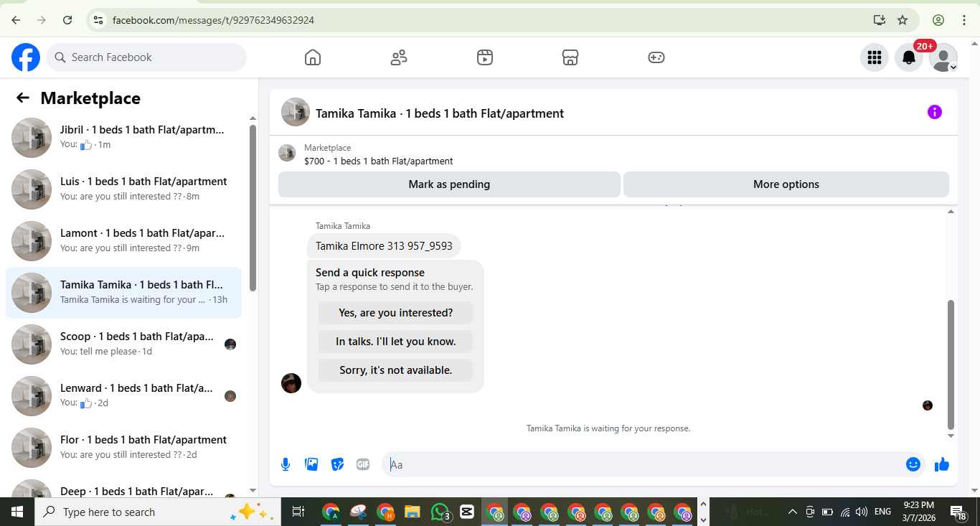Open the Windows Start menu
The height and width of the screenshot is (526, 980).
point(17,512)
